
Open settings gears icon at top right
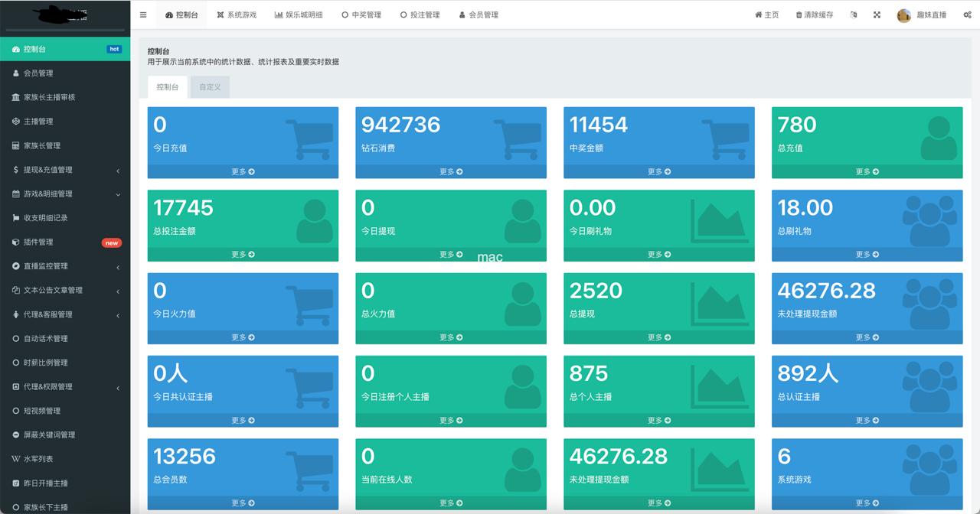tap(967, 15)
